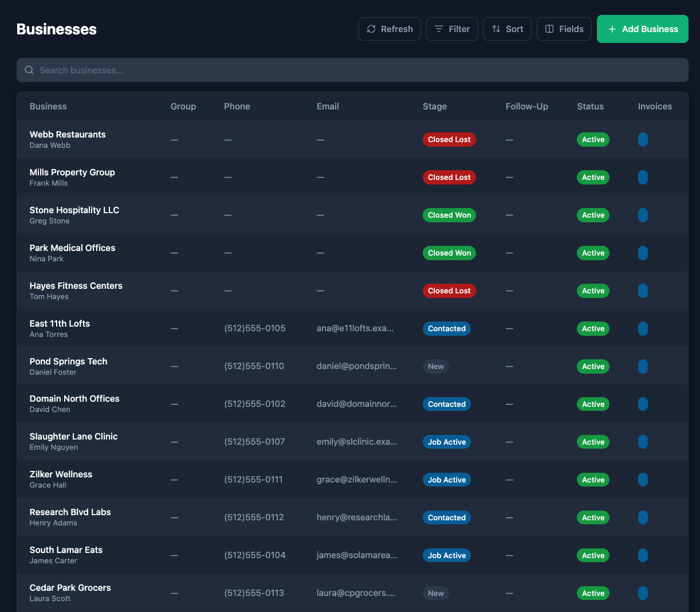The width and height of the screenshot is (700, 612).
Task: Click Active status badge for Pond Springs Tech
Action: click(593, 366)
